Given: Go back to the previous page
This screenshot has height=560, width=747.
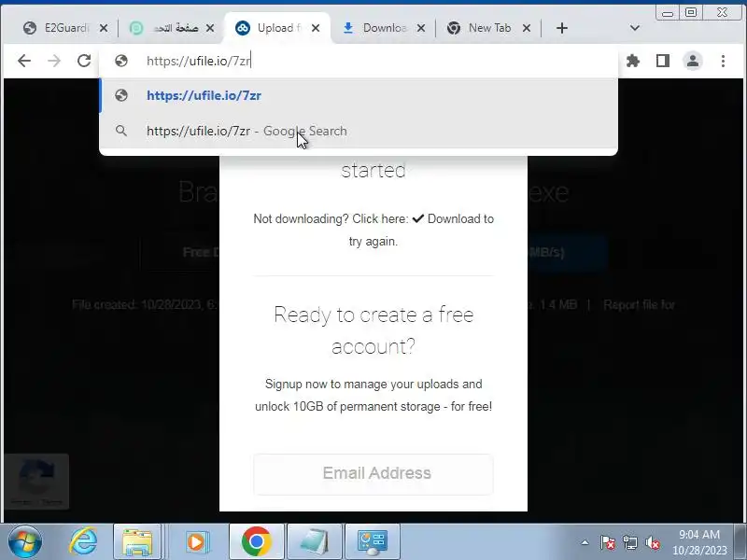Looking at the screenshot, I should tap(24, 61).
